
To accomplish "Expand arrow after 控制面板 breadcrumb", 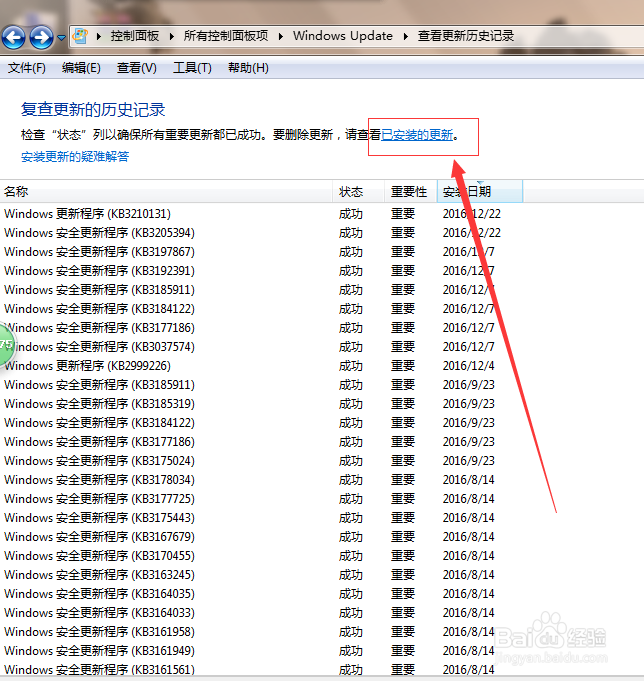I will point(172,36).
